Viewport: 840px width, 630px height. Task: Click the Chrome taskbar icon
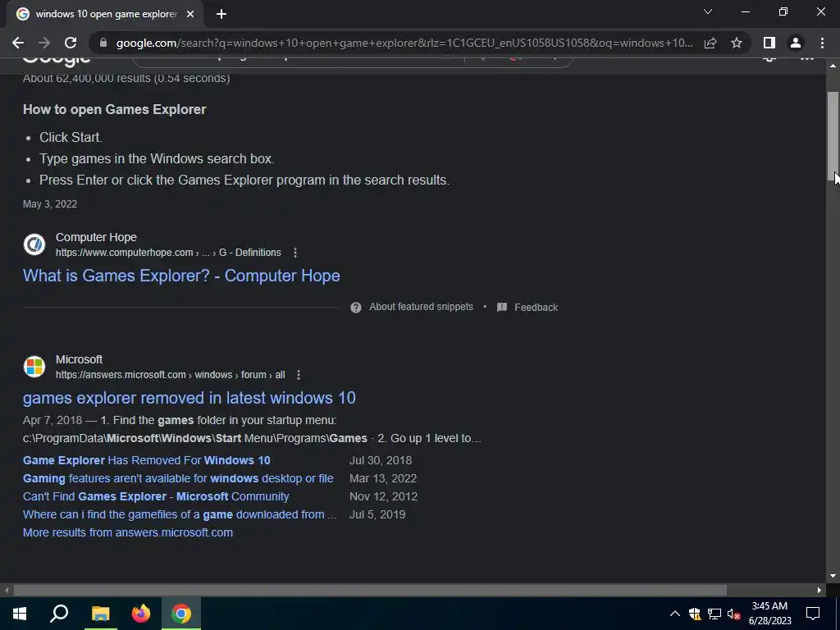pyautogui.click(x=181, y=614)
